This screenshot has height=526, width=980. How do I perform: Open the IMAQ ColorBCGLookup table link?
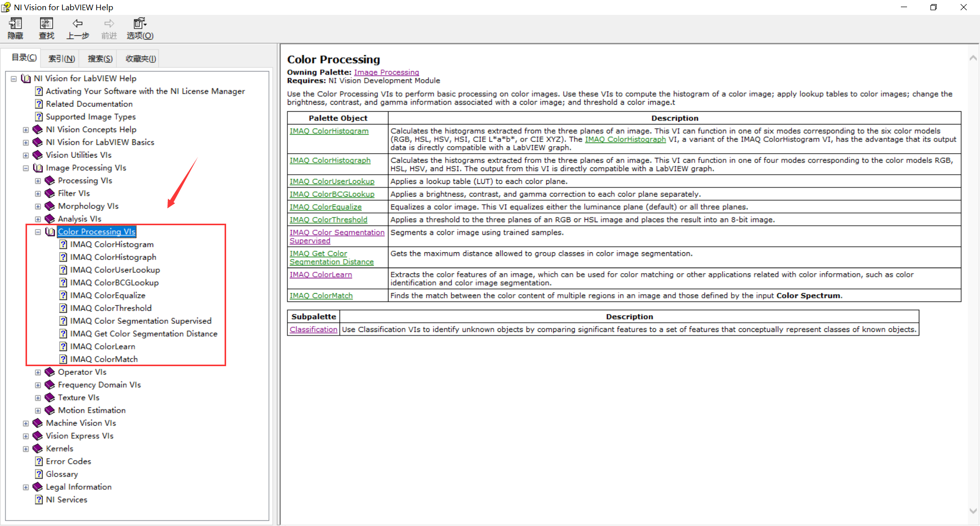[332, 195]
